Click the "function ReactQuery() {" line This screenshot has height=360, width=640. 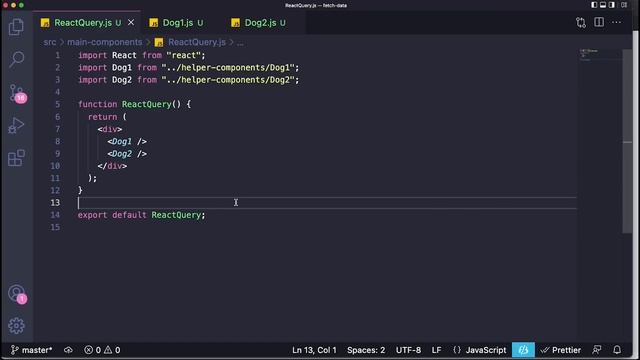134,104
